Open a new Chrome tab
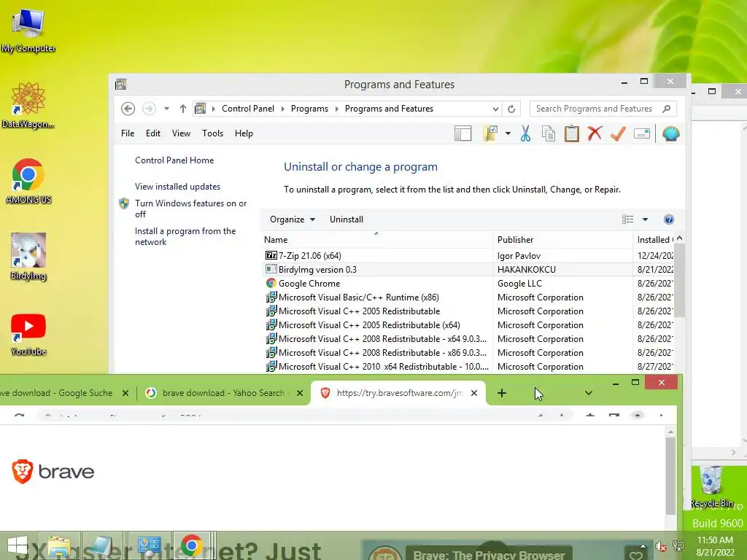 coord(502,393)
